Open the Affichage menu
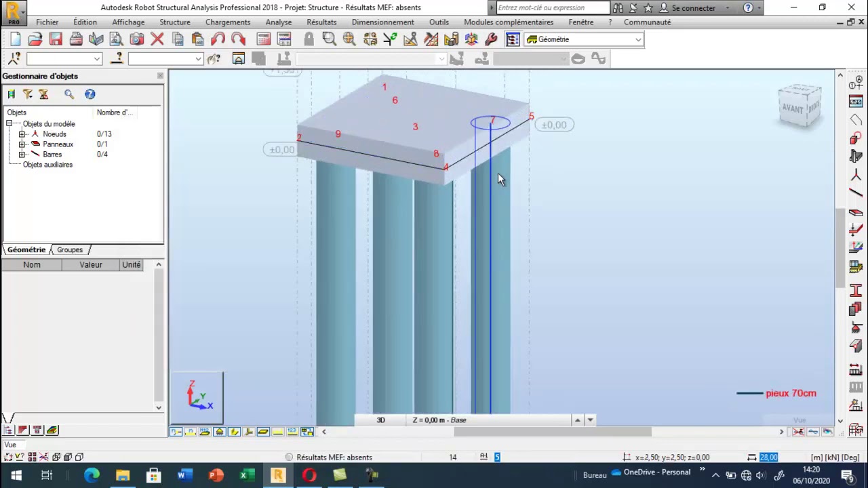This screenshot has height=488, width=868. tap(128, 22)
